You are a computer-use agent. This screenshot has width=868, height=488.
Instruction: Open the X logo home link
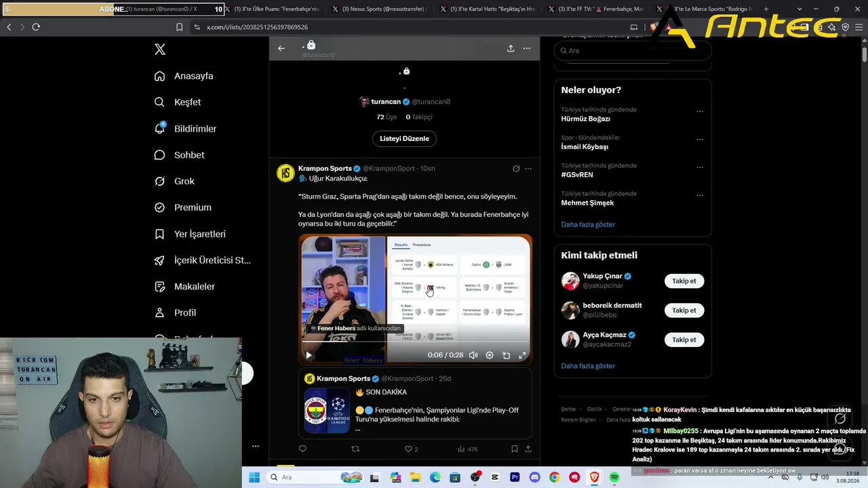click(160, 49)
